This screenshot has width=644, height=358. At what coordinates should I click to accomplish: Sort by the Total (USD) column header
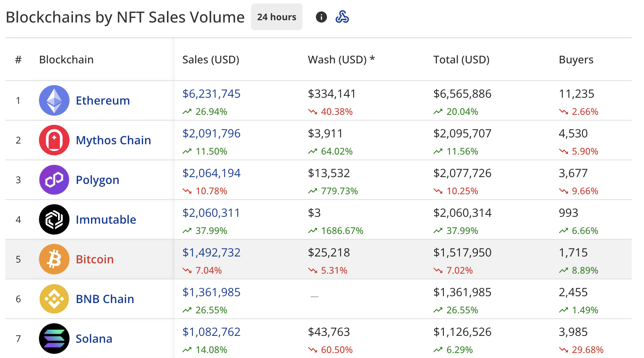pyautogui.click(x=461, y=60)
